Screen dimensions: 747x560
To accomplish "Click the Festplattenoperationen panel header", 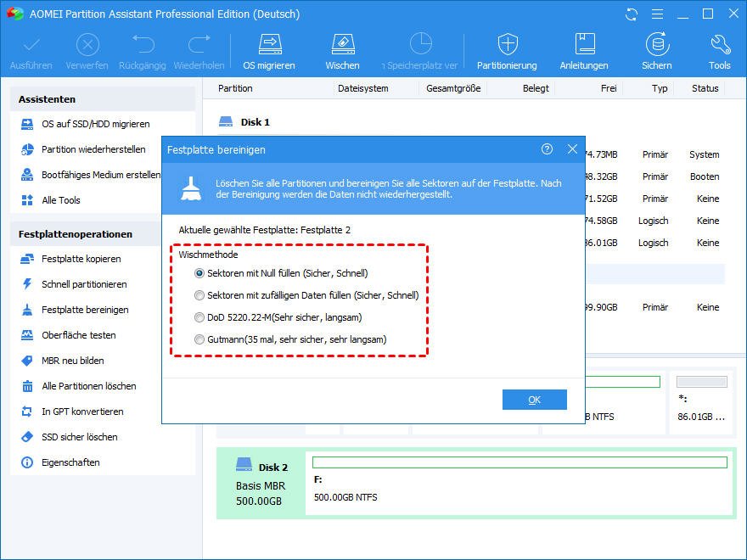I will [86, 234].
